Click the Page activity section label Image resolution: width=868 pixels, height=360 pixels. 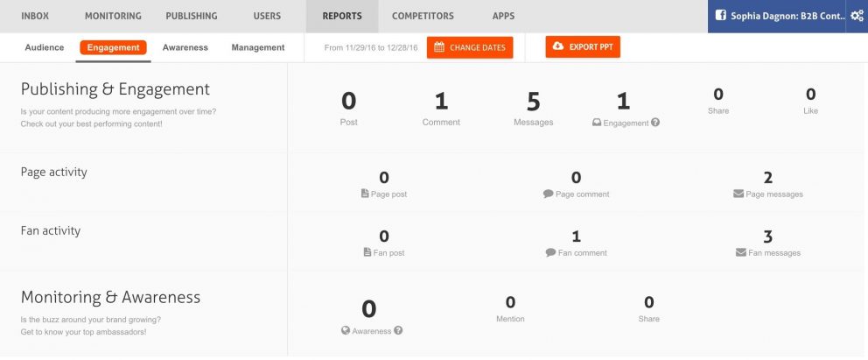click(x=53, y=173)
